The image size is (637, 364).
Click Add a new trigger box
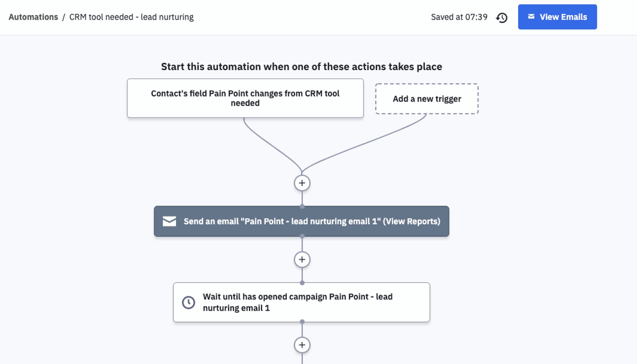427,99
